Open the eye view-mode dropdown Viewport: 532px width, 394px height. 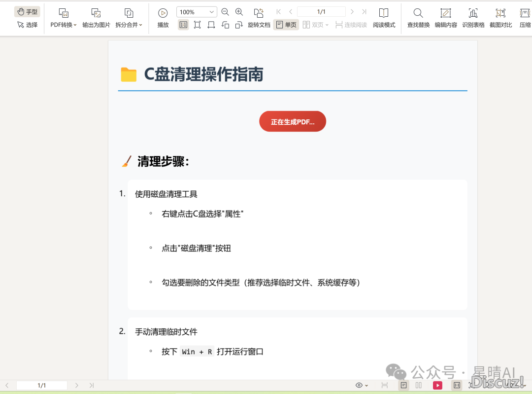[x=362, y=385]
